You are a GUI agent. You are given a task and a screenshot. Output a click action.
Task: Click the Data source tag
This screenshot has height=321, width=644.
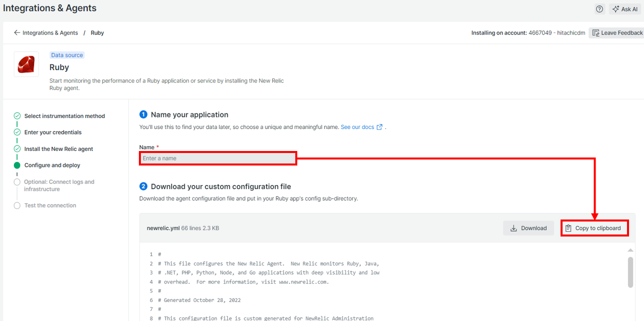coord(67,55)
